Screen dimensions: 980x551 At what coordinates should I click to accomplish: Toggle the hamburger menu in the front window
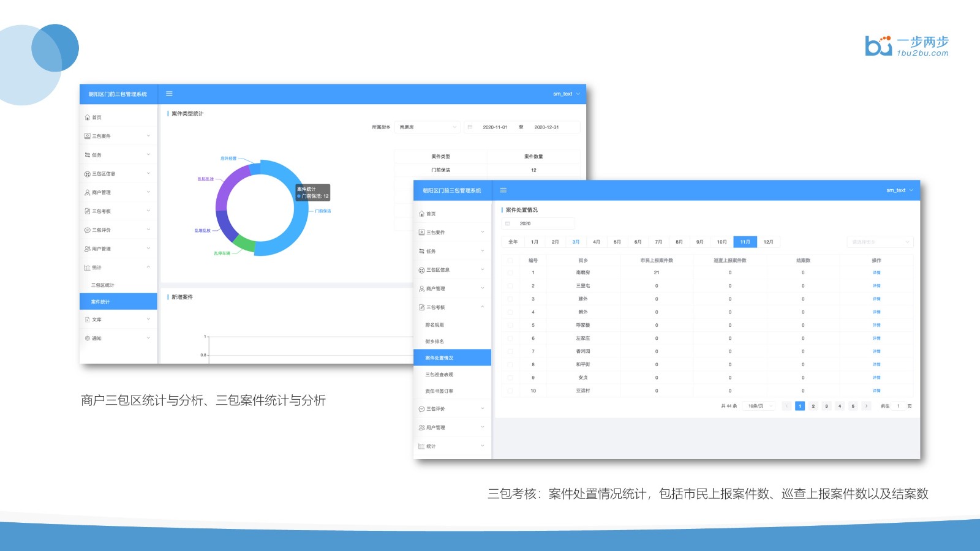click(x=503, y=190)
